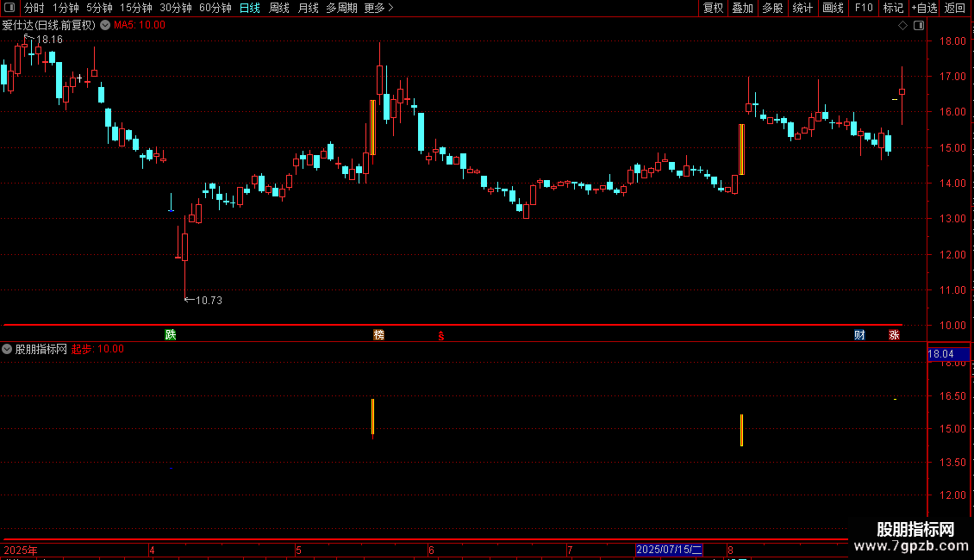Expand 股朋指标网 sub-indicator dropdown arrow
Viewport: 974px width, 560px height.
pyautogui.click(x=7, y=349)
